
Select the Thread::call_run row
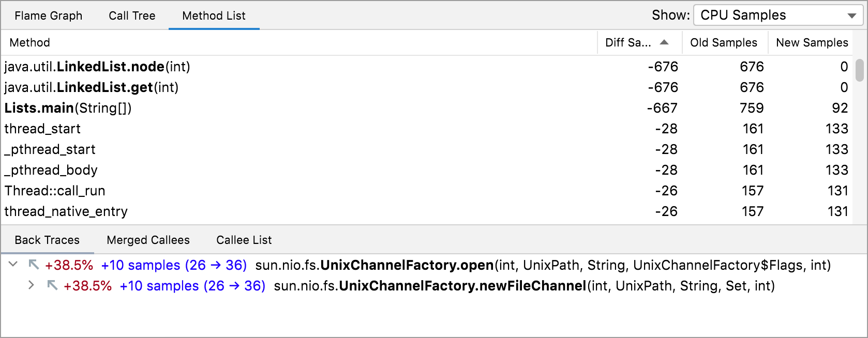(55, 191)
